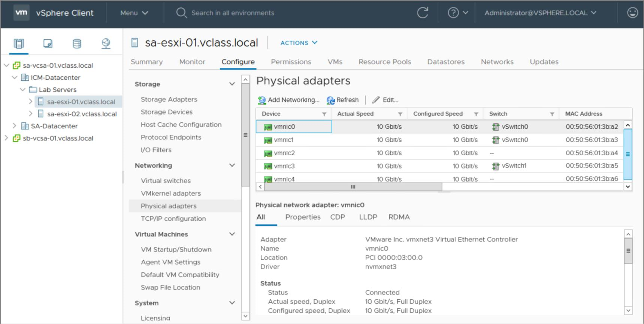Collapse the sa-vcsa-01.vclass.local tree node
Viewport: 644px width, 324px height.
pyautogui.click(x=6, y=65)
